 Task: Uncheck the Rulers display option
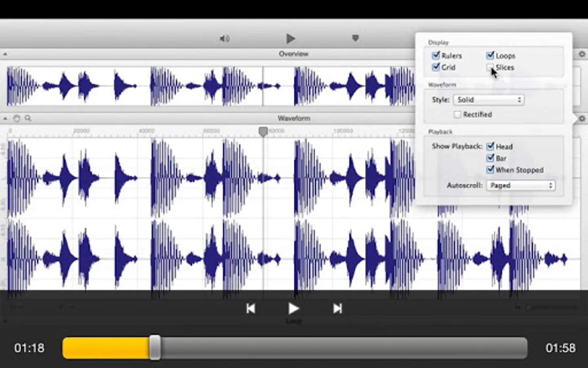coord(436,56)
